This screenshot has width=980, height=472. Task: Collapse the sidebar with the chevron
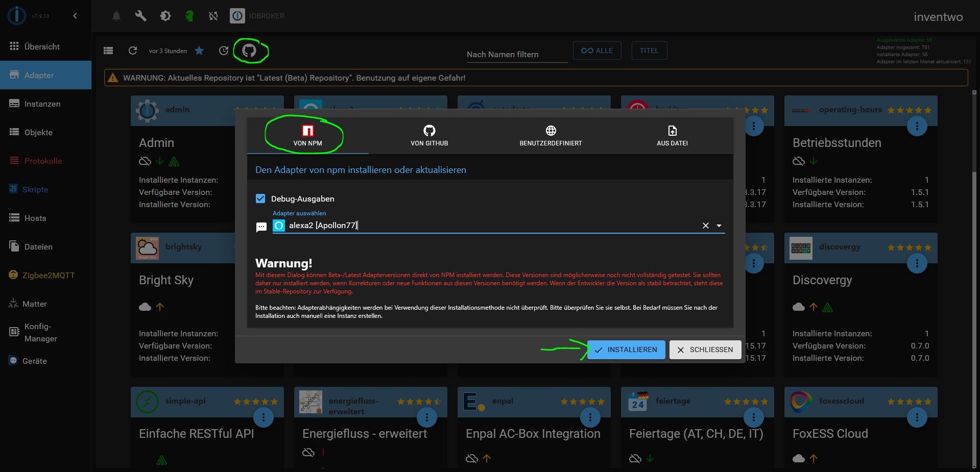point(75,16)
